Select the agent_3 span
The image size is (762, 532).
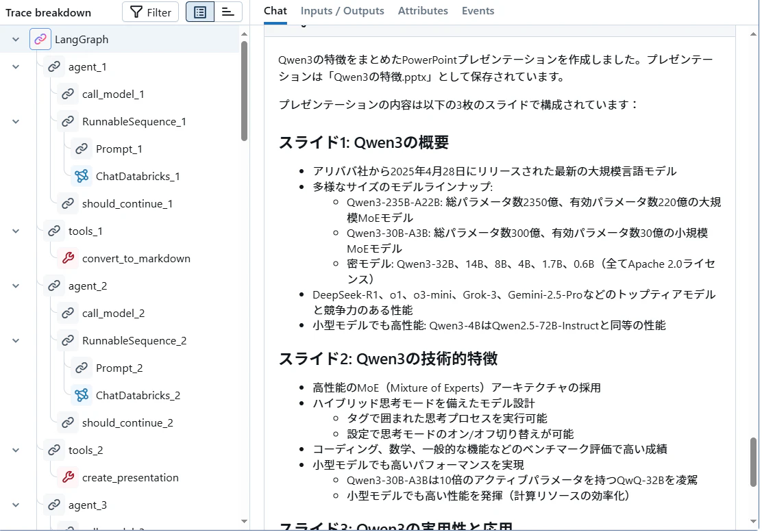(x=88, y=505)
